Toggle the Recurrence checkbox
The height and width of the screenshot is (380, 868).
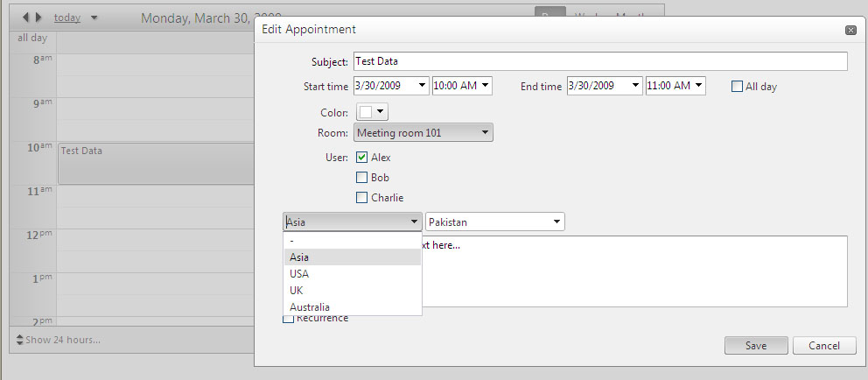pyautogui.click(x=288, y=319)
